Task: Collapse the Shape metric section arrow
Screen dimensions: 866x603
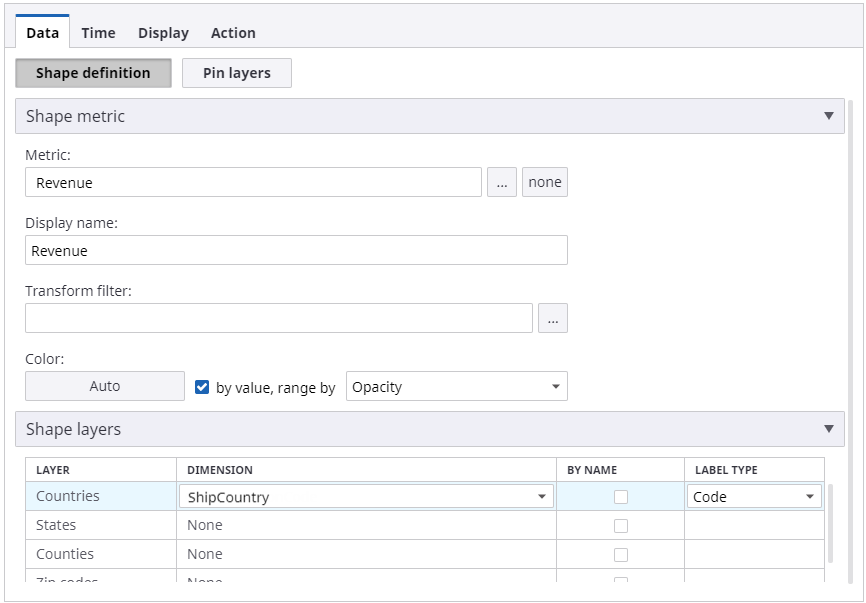Action: [828, 116]
